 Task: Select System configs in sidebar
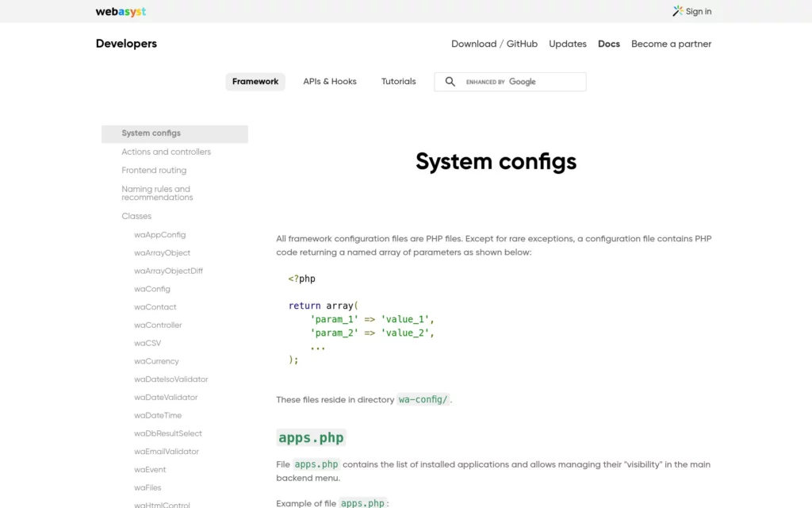pyautogui.click(x=174, y=133)
